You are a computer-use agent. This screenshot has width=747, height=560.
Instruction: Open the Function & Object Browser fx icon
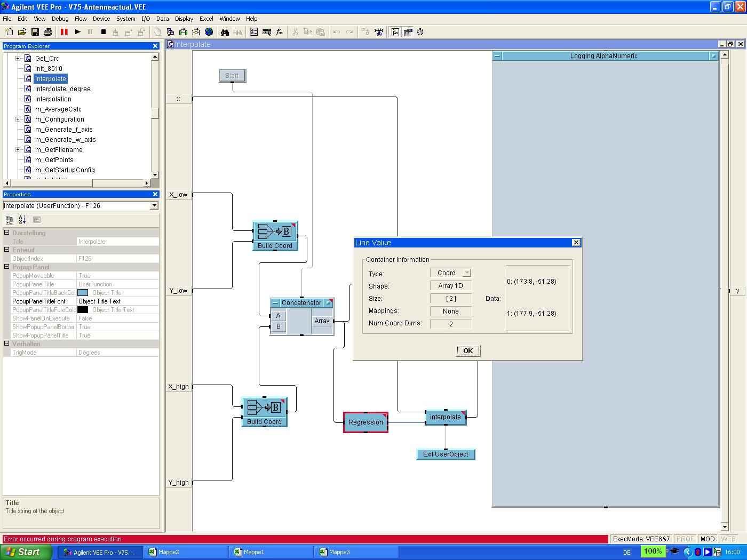pyautogui.click(x=279, y=32)
